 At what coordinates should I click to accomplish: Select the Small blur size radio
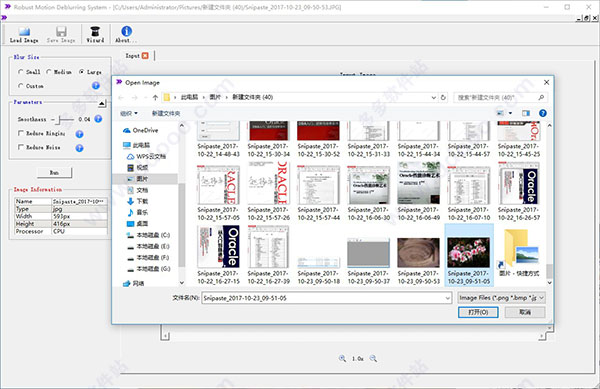click(x=21, y=72)
